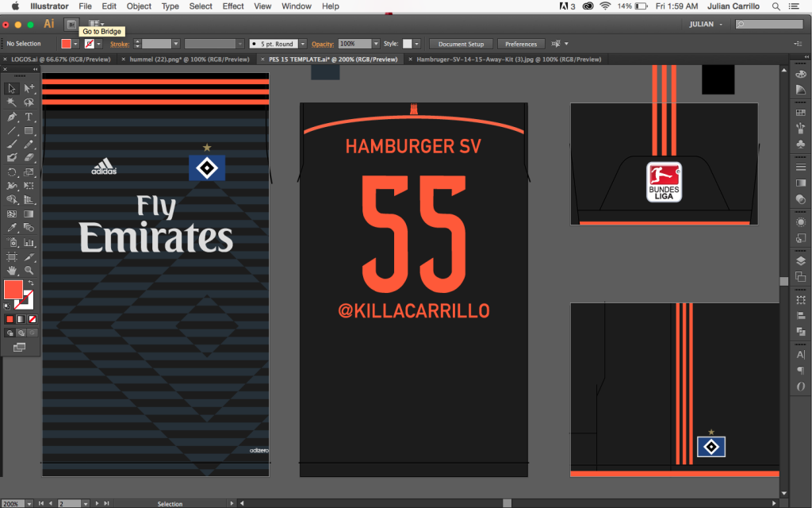Select the Rotate tool
This screenshot has height=508, width=812.
(11, 172)
